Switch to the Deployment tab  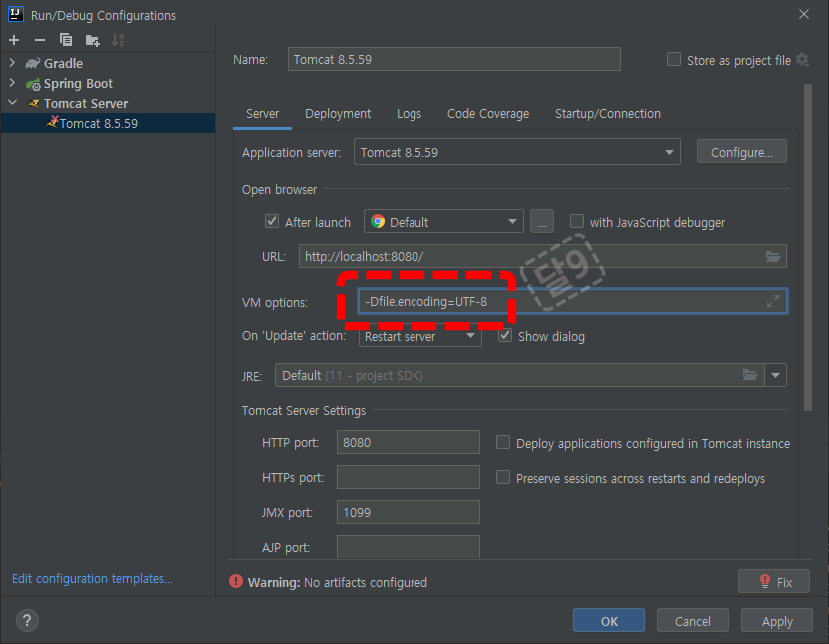(338, 114)
